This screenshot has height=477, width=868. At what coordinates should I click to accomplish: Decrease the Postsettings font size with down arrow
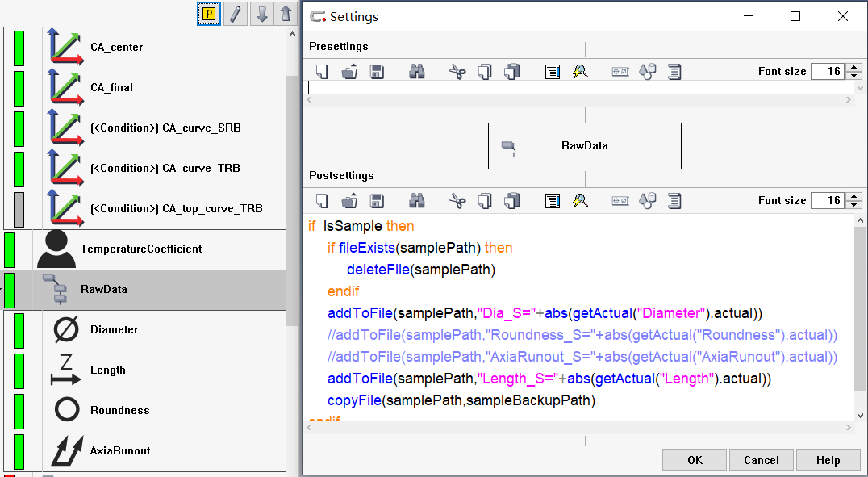pos(856,205)
